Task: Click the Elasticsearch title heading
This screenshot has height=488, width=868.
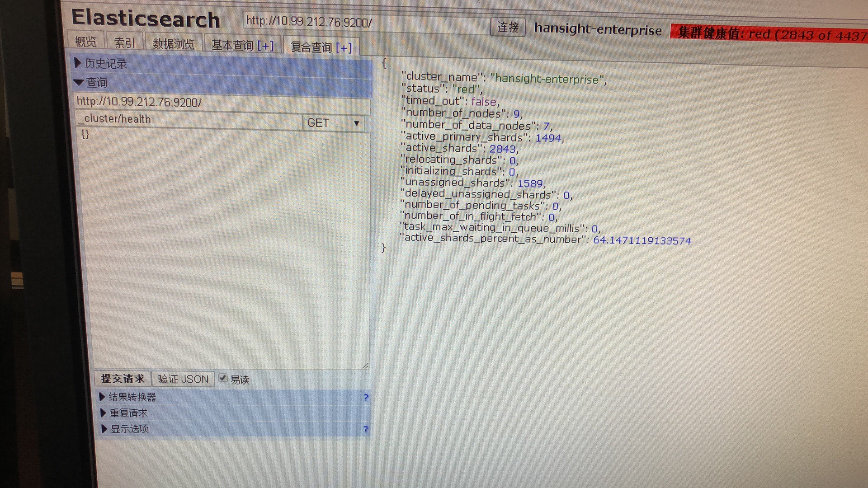Action: 146,19
